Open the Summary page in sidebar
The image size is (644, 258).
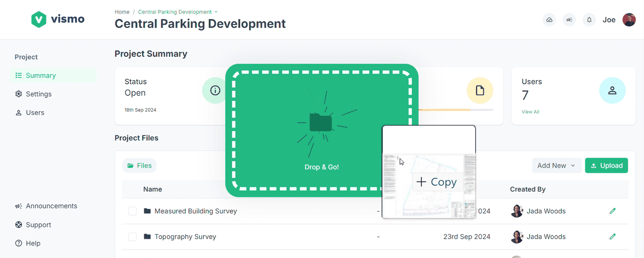[x=53, y=75]
